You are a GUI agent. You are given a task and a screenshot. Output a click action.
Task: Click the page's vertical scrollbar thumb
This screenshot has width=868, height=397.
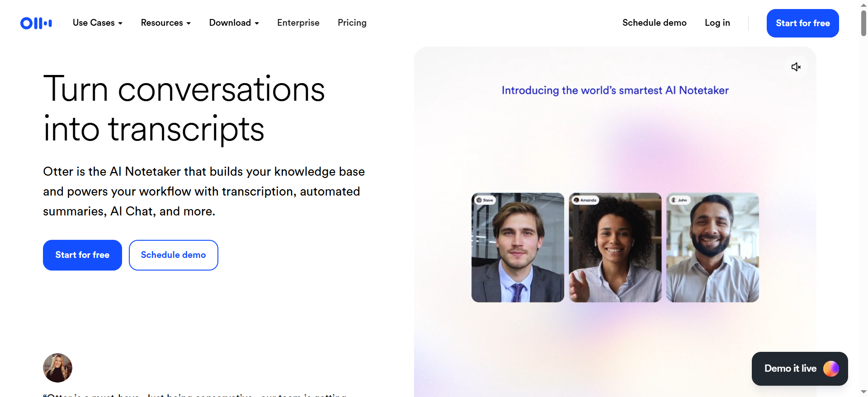pyautogui.click(x=863, y=23)
